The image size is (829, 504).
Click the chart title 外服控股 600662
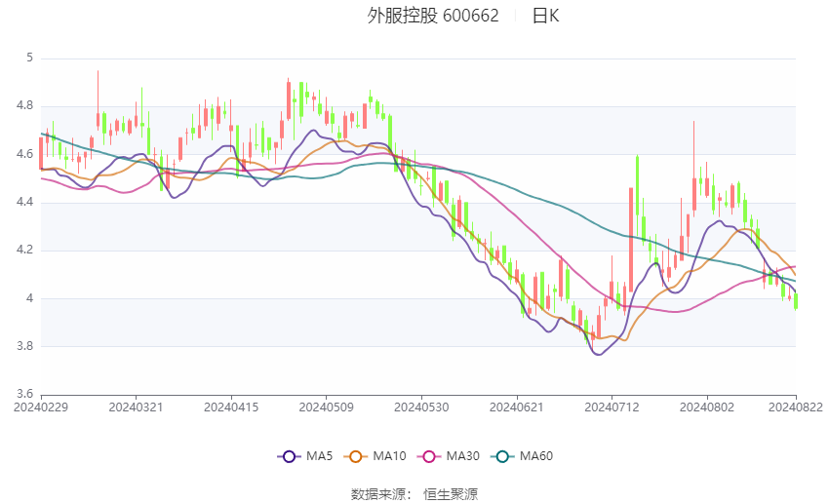(x=433, y=16)
